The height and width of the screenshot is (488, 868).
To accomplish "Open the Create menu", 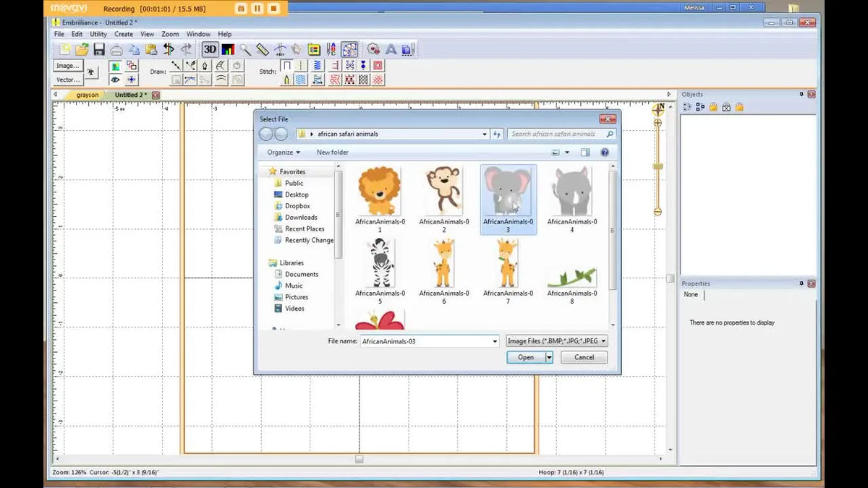I will pyautogui.click(x=124, y=34).
